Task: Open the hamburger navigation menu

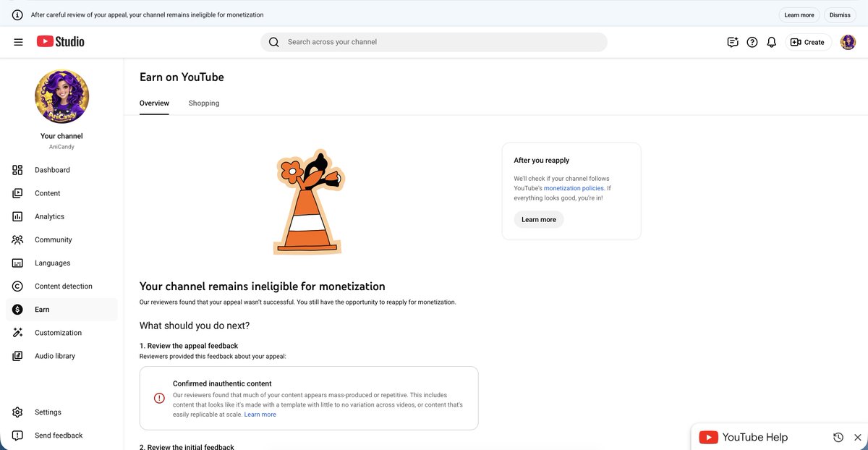Action: pos(18,42)
